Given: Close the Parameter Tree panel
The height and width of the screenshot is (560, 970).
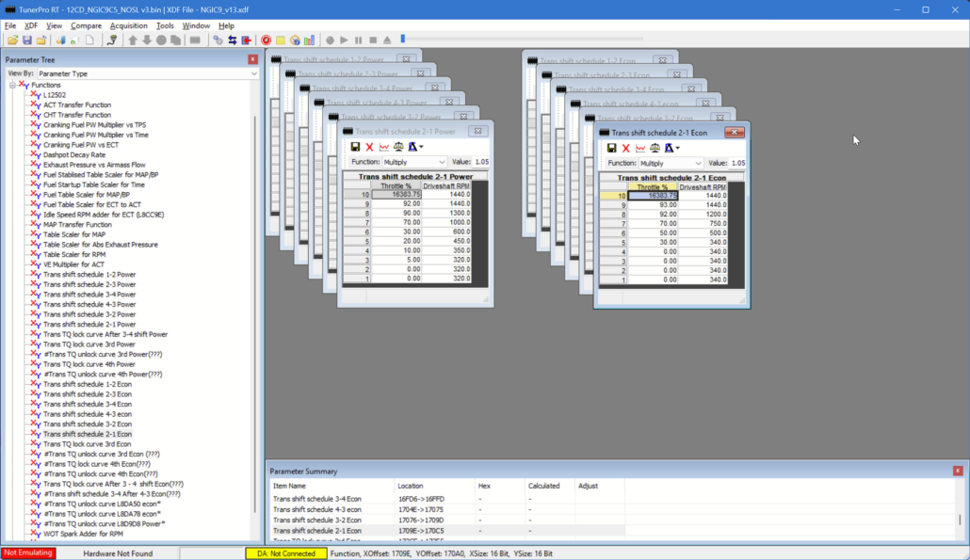Looking at the screenshot, I should (x=253, y=59).
